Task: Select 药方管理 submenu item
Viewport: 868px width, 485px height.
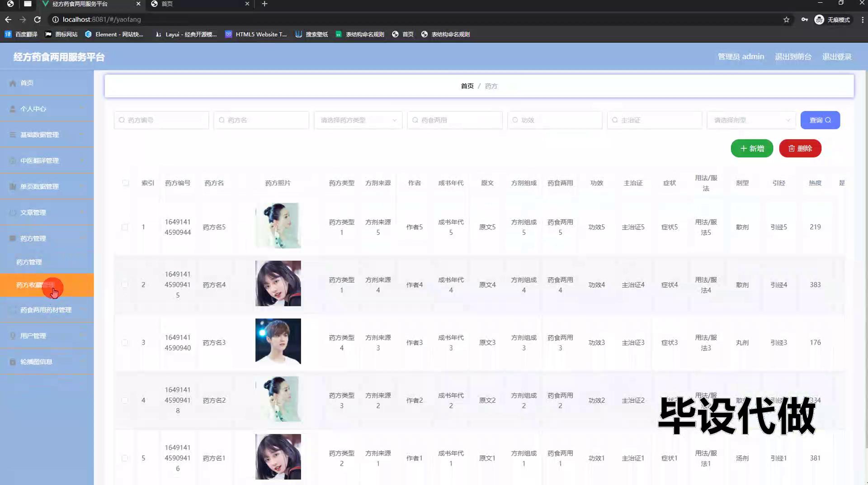Action: [29, 262]
